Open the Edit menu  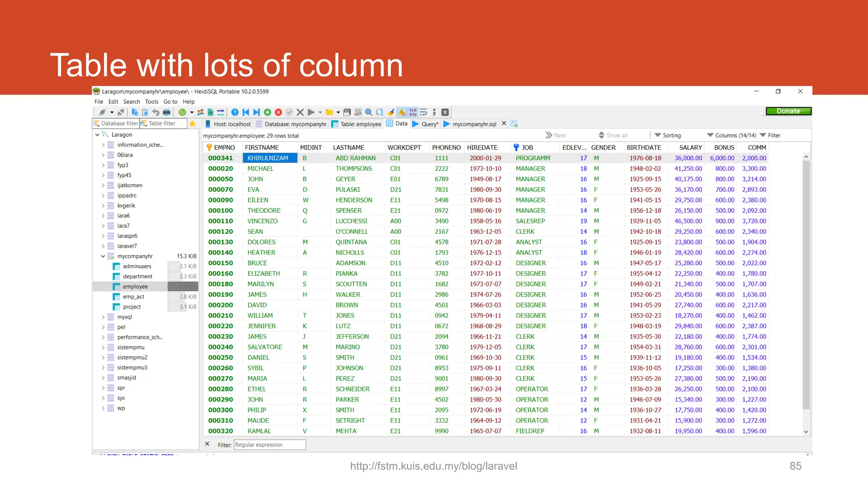[113, 102]
